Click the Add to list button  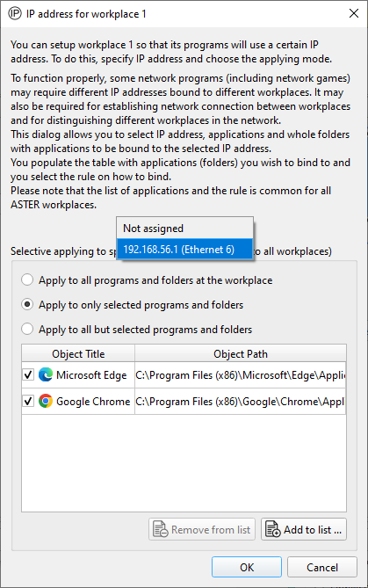[x=304, y=529]
